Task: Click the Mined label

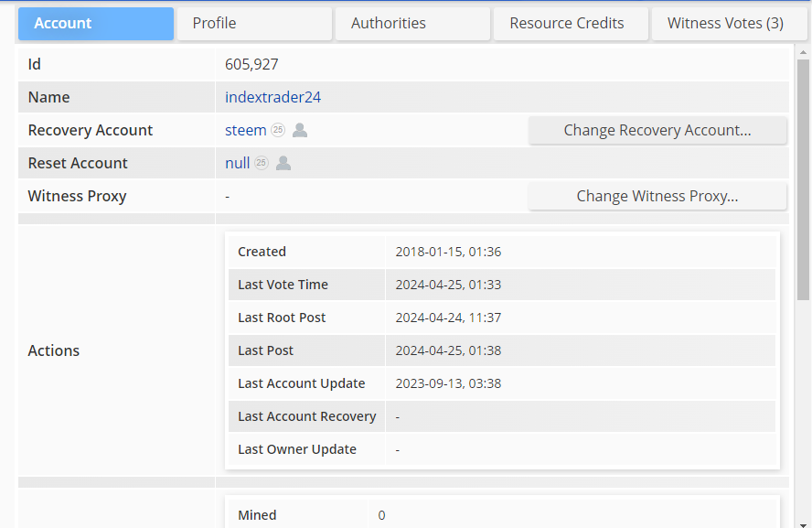Action: pos(257,515)
